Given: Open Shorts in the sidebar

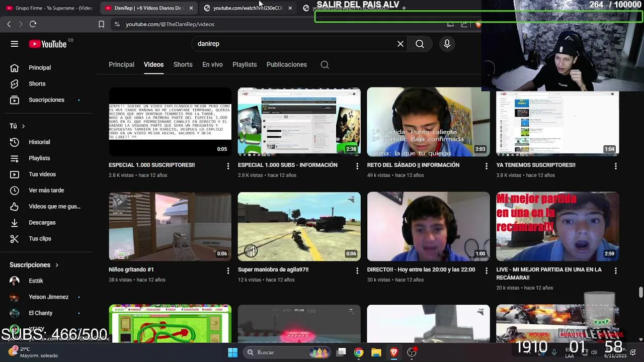Looking at the screenshot, I should (48, 83).
